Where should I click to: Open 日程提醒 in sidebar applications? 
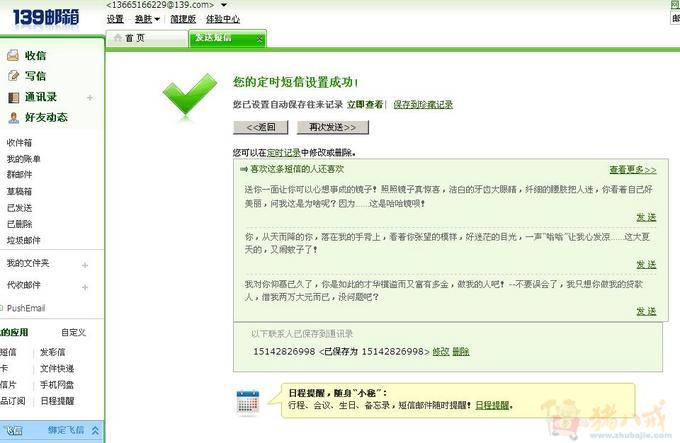pyautogui.click(x=57, y=401)
